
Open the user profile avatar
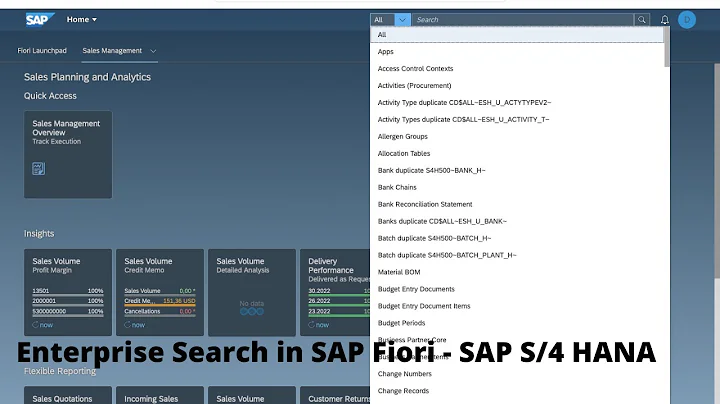[x=687, y=20]
